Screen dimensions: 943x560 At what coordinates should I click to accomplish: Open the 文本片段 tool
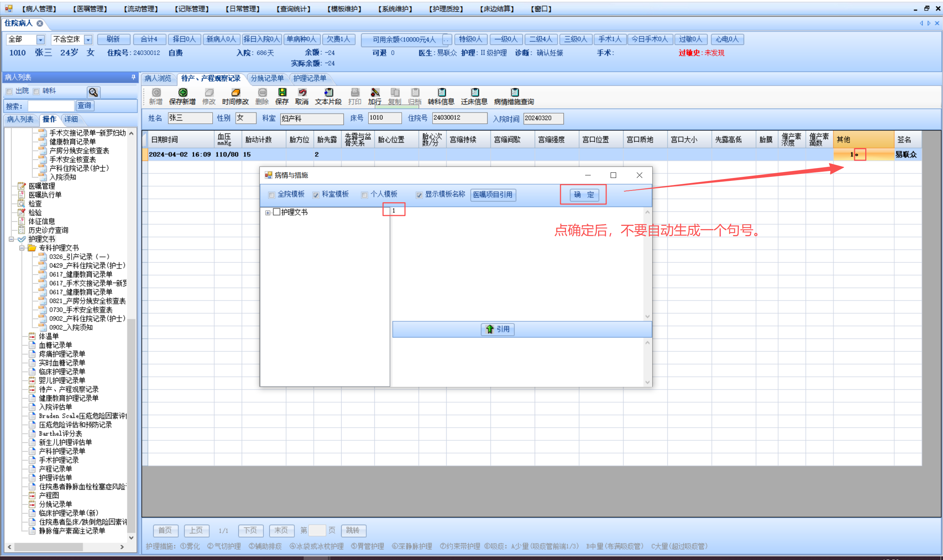[328, 93]
